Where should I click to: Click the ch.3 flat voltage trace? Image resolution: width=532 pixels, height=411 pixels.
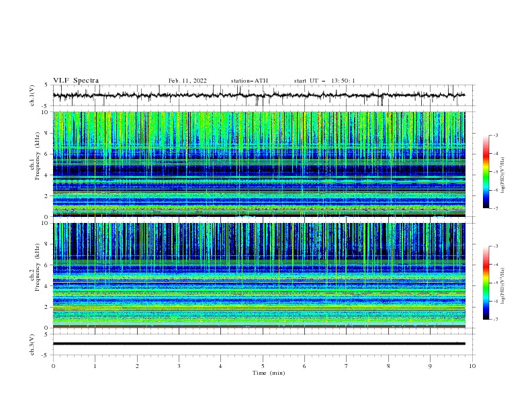tap(259, 344)
